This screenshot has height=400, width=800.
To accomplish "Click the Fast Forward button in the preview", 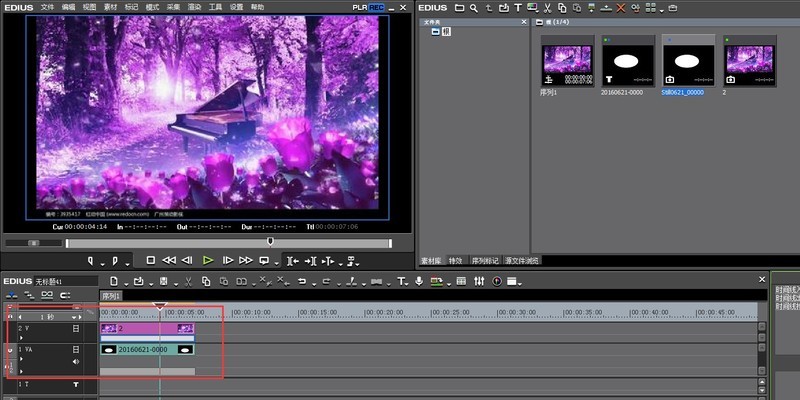I will pos(245,260).
